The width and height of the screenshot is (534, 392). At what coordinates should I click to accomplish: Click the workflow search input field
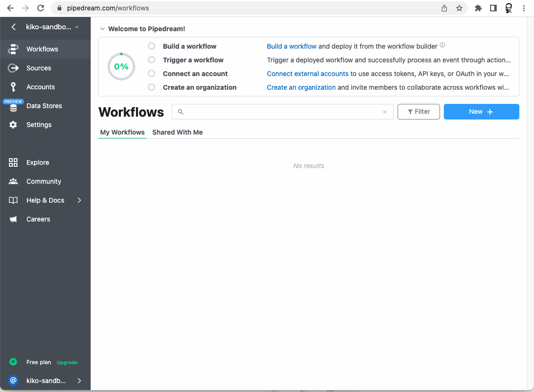pos(282,112)
